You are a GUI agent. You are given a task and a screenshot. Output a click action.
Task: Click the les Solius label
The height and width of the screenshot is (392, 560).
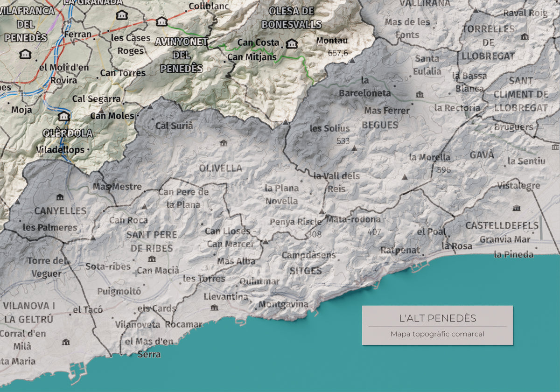(x=329, y=128)
